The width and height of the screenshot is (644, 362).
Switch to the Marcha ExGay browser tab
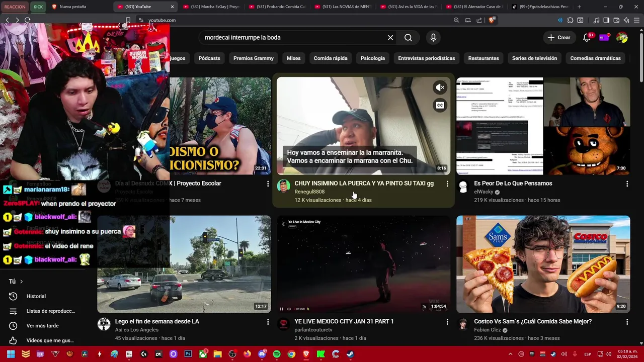pyautogui.click(x=212, y=7)
